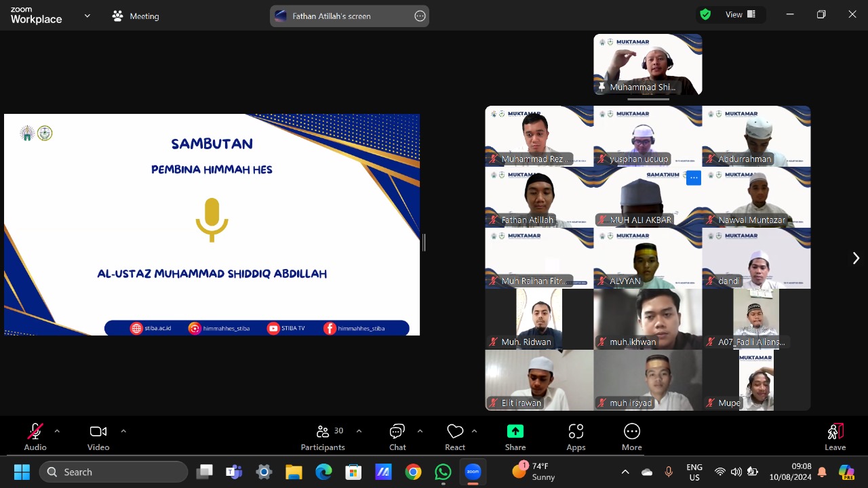Toggle the Video camera
The image size is (868, 488).
click(x=98, y=437)
